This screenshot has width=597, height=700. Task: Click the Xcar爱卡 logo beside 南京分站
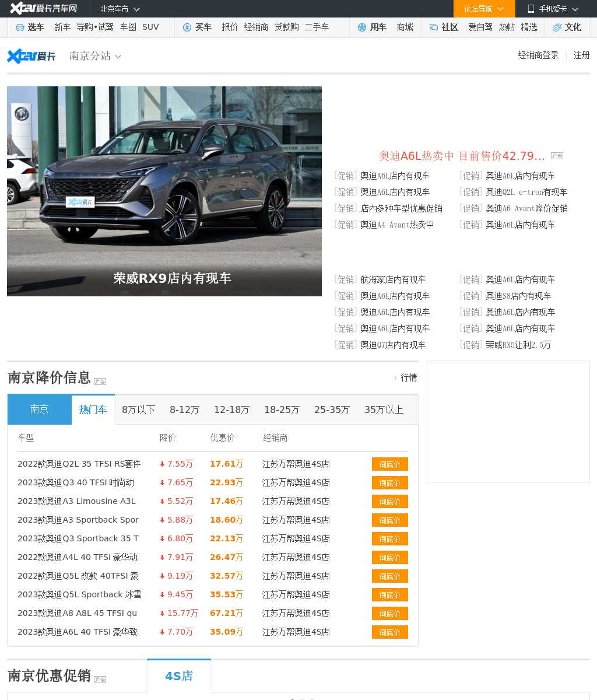31,56
